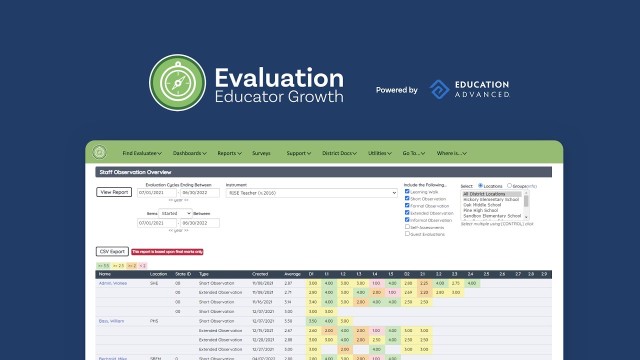The image size is (640, 360).
Task: Click the green '>= 3.5' legend swatch
Action: [x=104, y=266]
